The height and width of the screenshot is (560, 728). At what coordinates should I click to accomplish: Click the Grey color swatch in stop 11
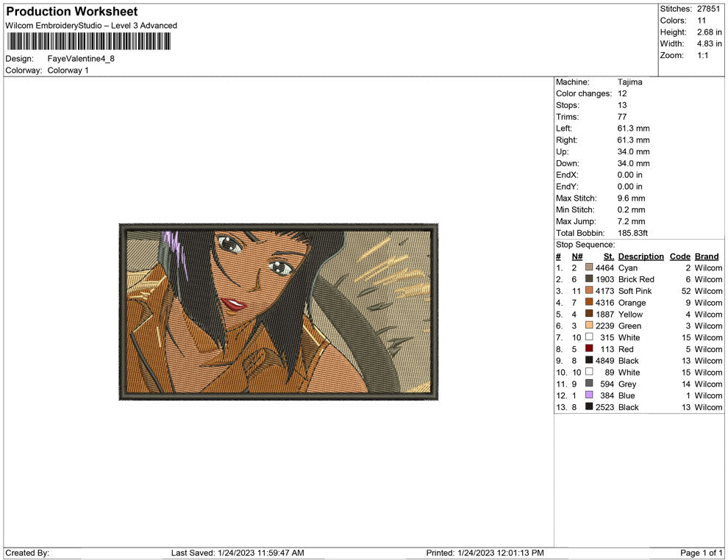point(589,383)
